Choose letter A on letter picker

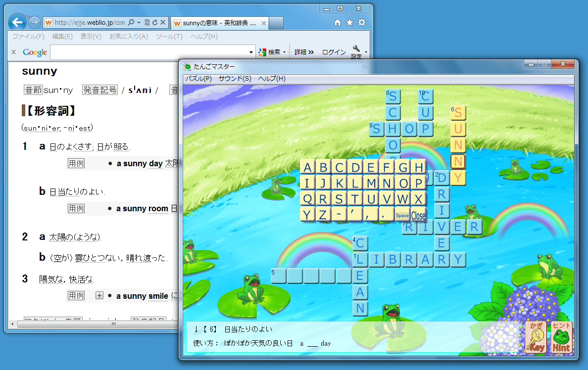(x=307, y=167)
